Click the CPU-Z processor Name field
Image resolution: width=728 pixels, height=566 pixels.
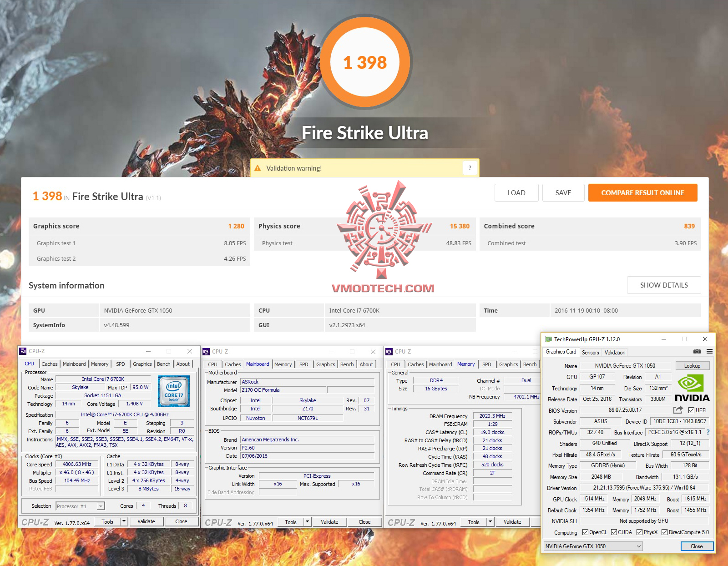point(103,379)
